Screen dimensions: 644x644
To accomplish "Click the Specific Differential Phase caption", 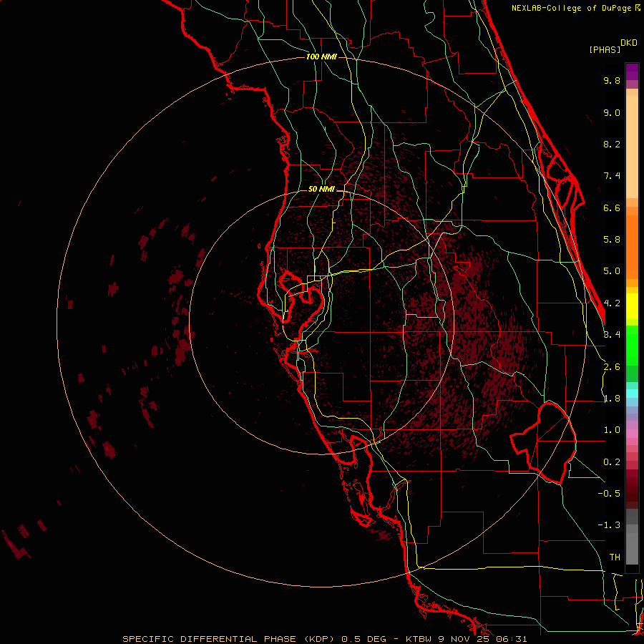I will click(324, 639).
